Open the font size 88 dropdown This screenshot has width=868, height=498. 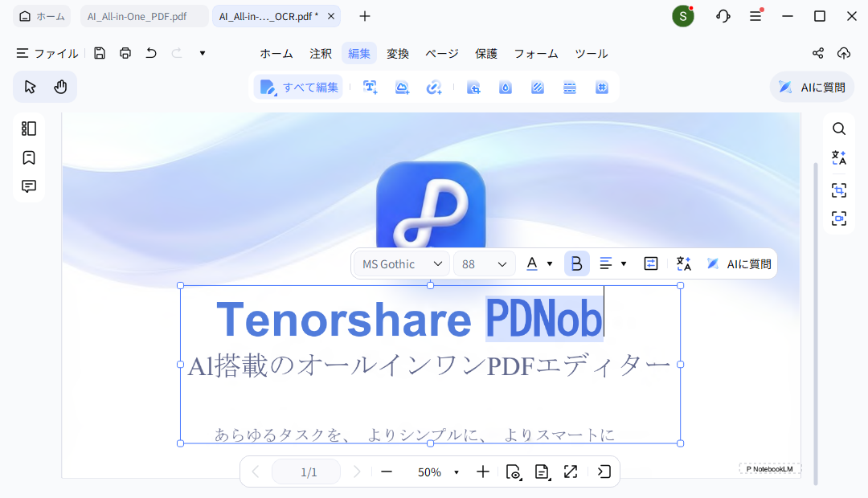click(485, 264)
